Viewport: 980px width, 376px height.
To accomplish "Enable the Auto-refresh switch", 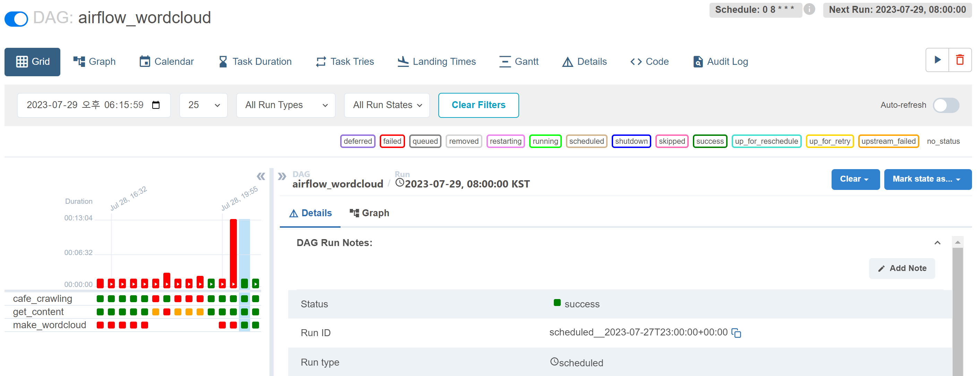I will coord(946,105).
